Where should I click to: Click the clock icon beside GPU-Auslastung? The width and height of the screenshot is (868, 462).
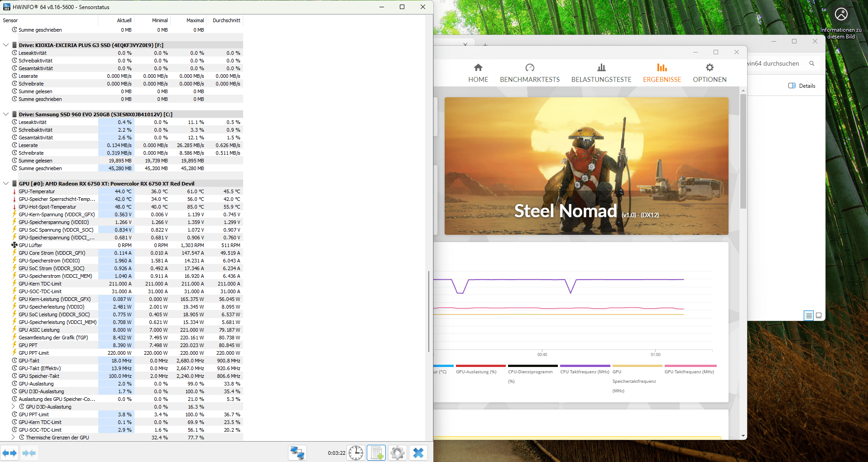[x=14, y=384]
